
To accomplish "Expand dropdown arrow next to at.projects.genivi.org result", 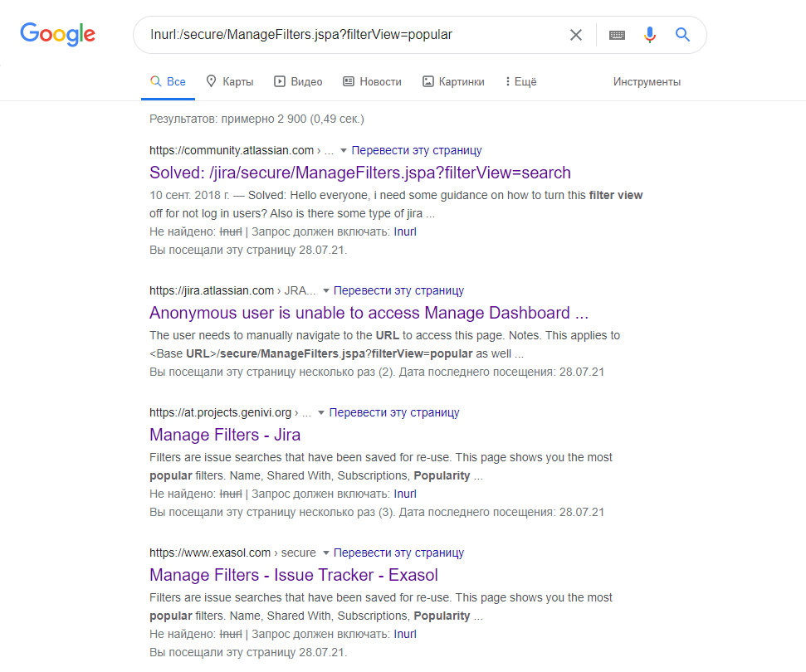I will pyautogui.click(x=321, y=413).
